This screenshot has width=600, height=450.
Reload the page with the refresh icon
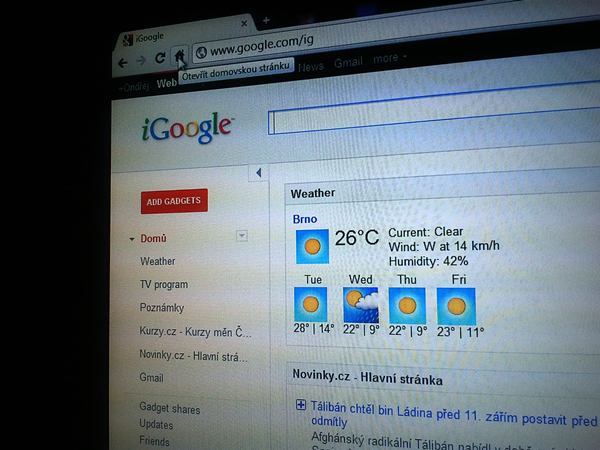click(160, 58)
